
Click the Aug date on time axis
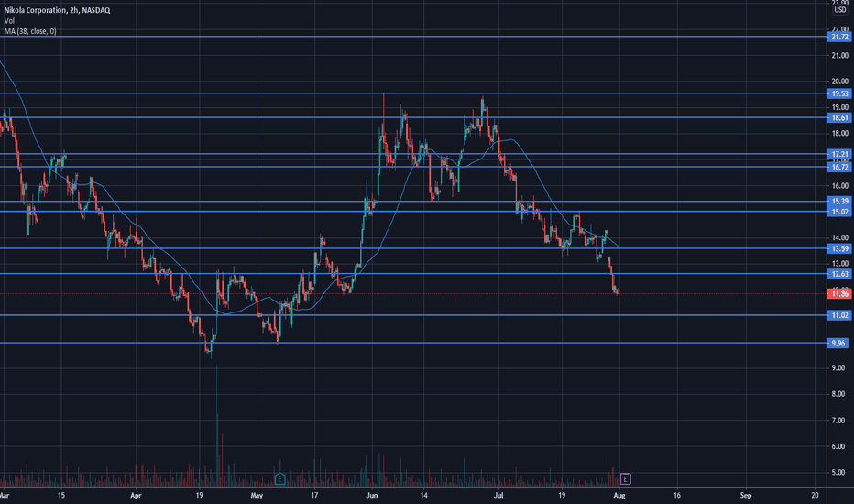pyautogui.click(x=619, y=495)
